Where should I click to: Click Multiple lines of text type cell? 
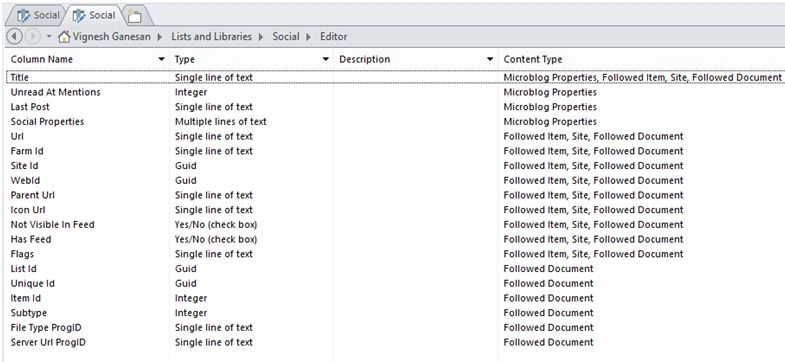click(x=220, y=122)
